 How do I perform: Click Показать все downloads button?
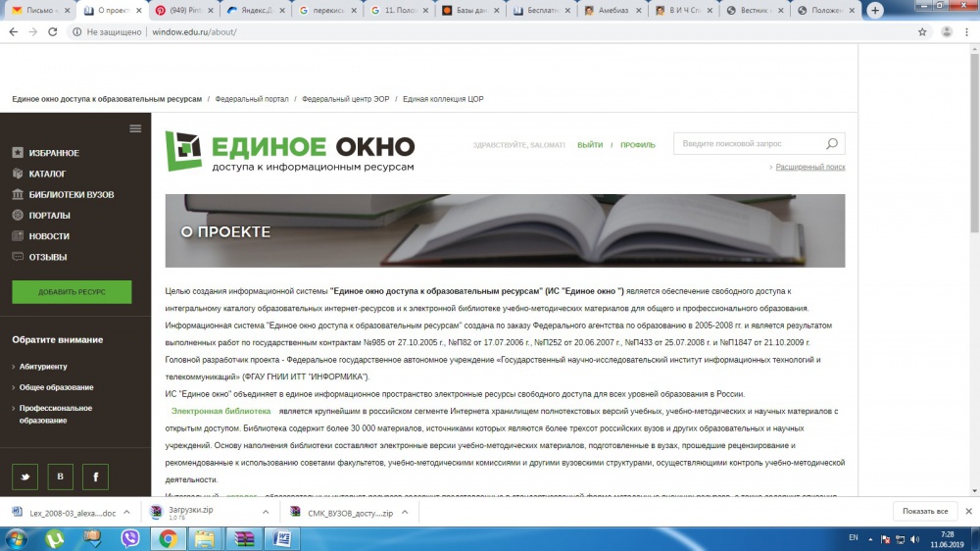(x=925, y=512)
